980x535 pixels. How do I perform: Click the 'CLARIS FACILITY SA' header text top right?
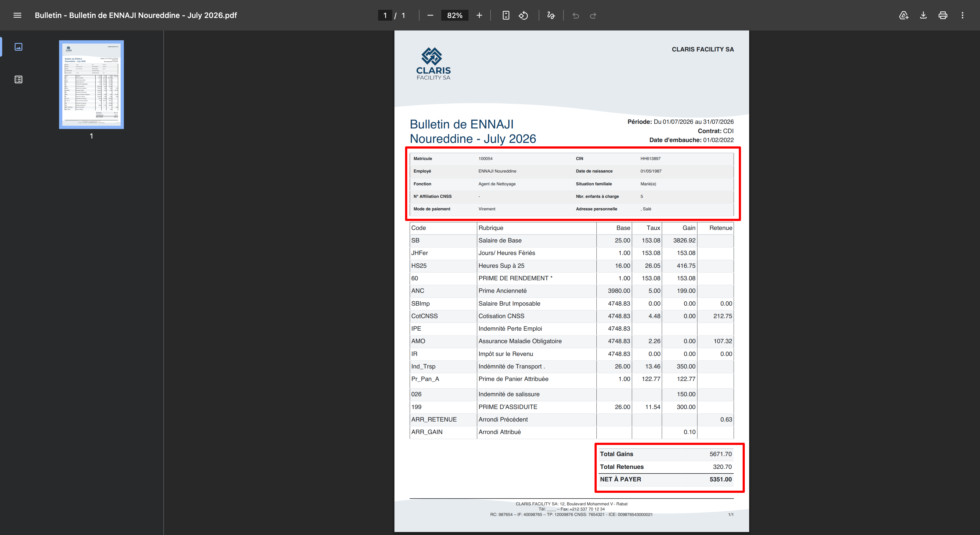click(703, 50)
